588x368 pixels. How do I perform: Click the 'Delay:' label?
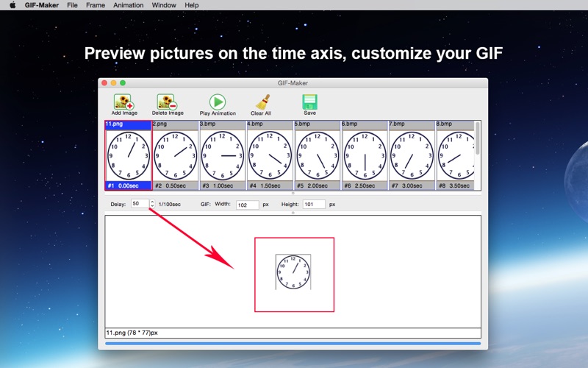(118, 205)
